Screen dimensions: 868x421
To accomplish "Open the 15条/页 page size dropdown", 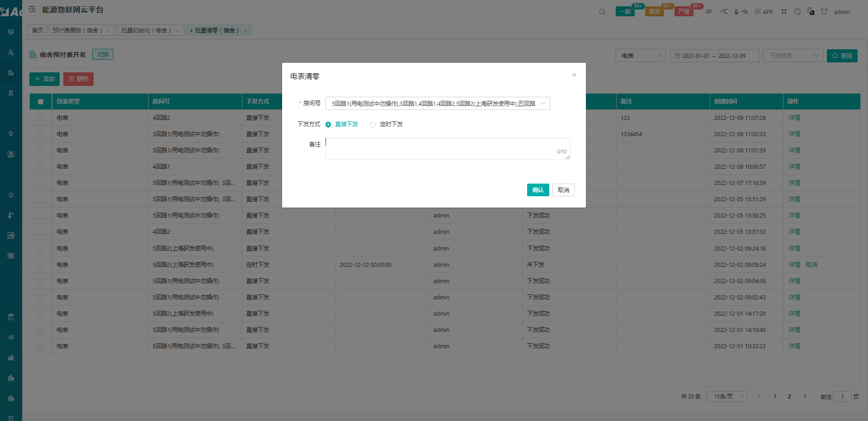I will (x=727, y=397).
